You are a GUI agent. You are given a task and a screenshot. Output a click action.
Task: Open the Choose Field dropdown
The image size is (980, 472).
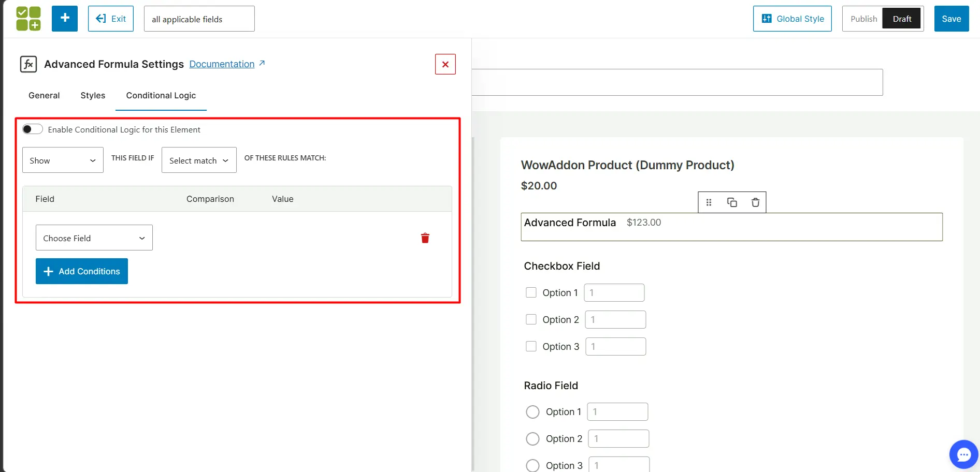94,238
